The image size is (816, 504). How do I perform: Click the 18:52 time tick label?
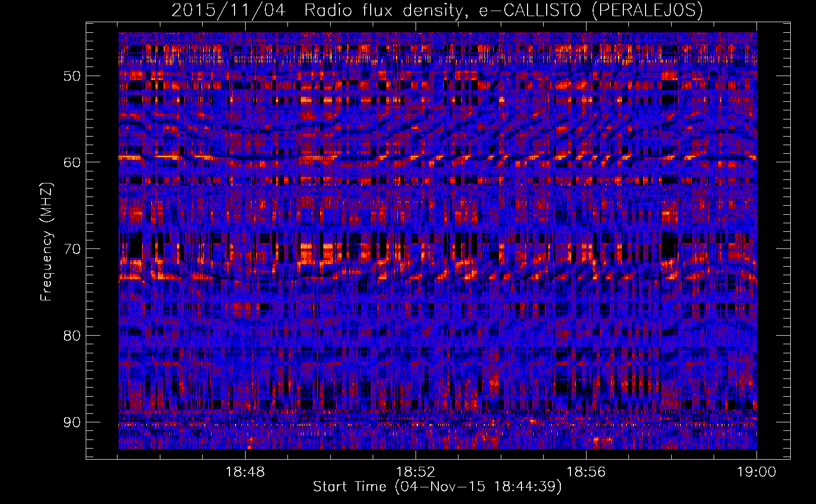click(416, 472)
